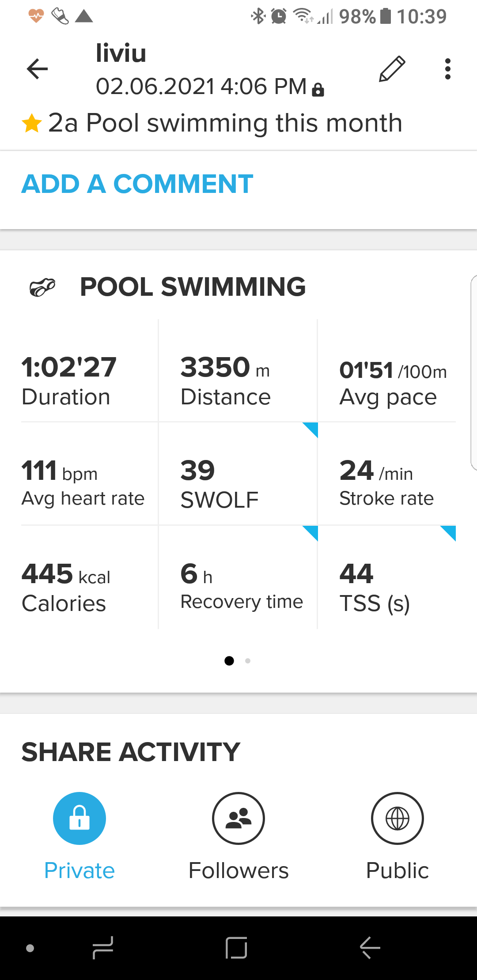Expand the TSS (s) corner marker
The height and width of the screenshot is (980, 477).
pyautogui.click(x=449, y=532)
